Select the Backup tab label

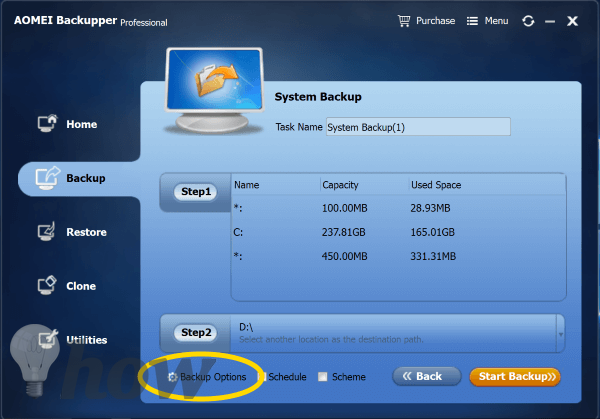pyautogui.click(x=86, y=178)
